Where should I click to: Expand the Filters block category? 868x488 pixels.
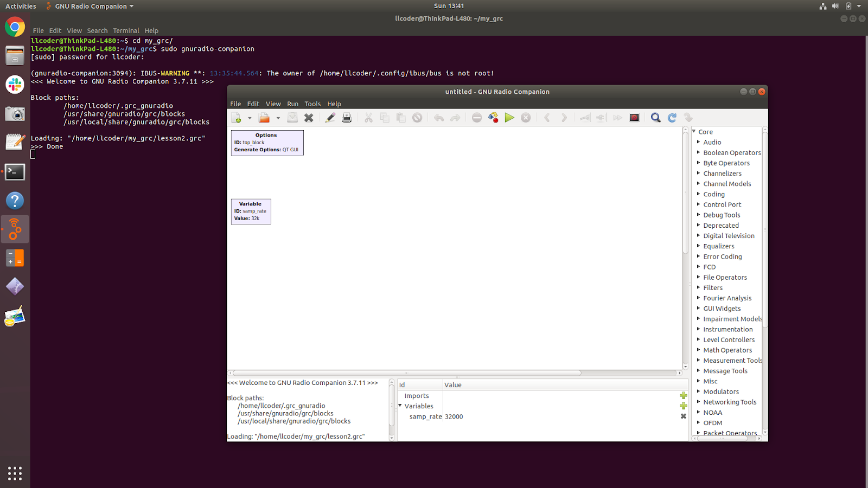(x=699, y=288)
